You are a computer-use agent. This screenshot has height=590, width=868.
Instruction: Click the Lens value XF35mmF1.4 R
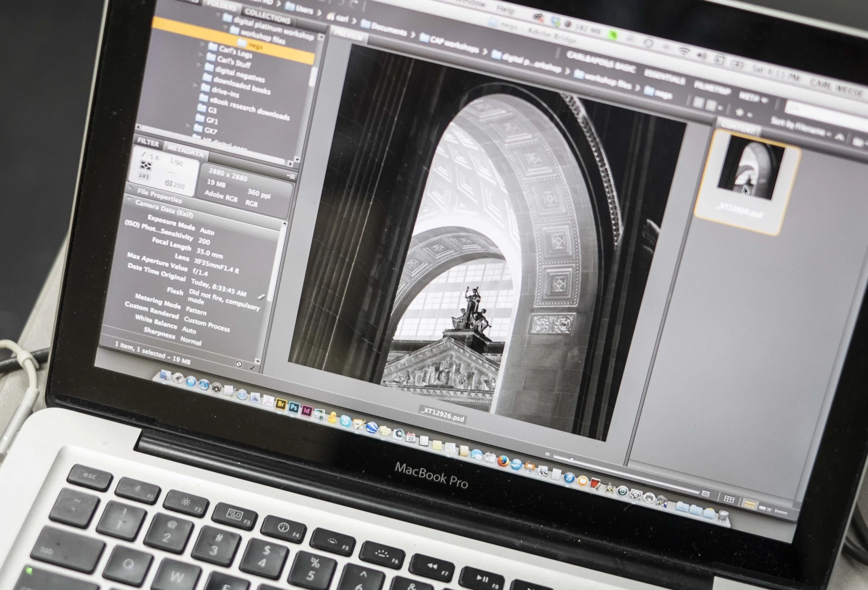coord(217,265)
